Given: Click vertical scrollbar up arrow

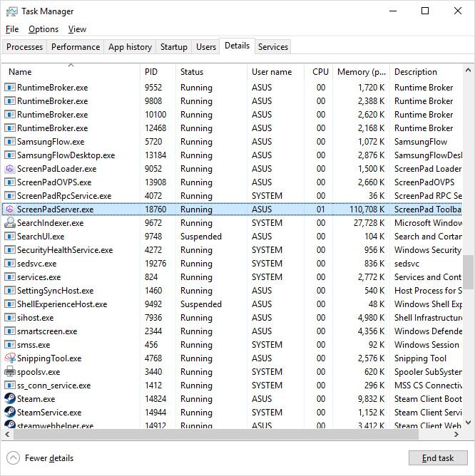Looking at the screenshot, I should 468,70.
